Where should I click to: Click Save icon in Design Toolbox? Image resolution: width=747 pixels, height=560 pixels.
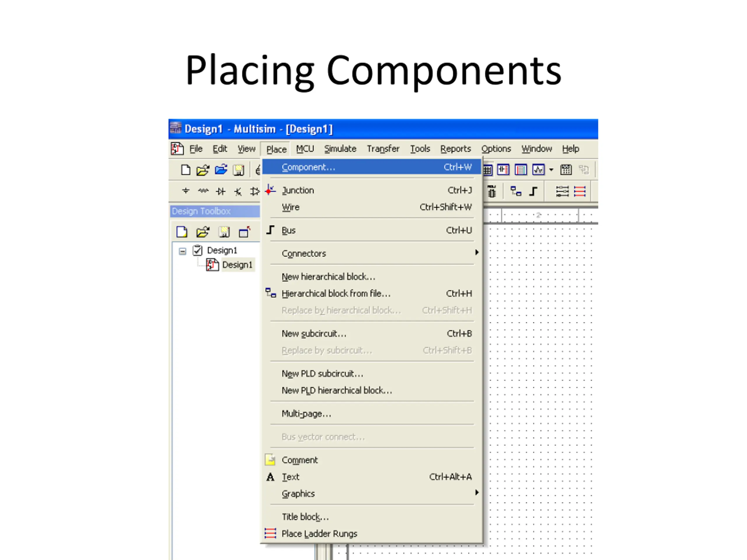[224, 232]
